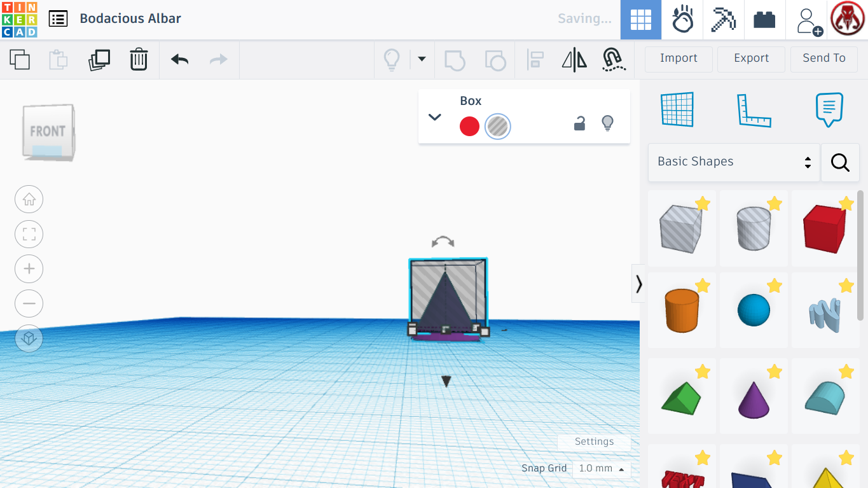Click the Mirror tool icon
Screen dimensions: 868x488
pyautogui.click(x=574, y=60)
